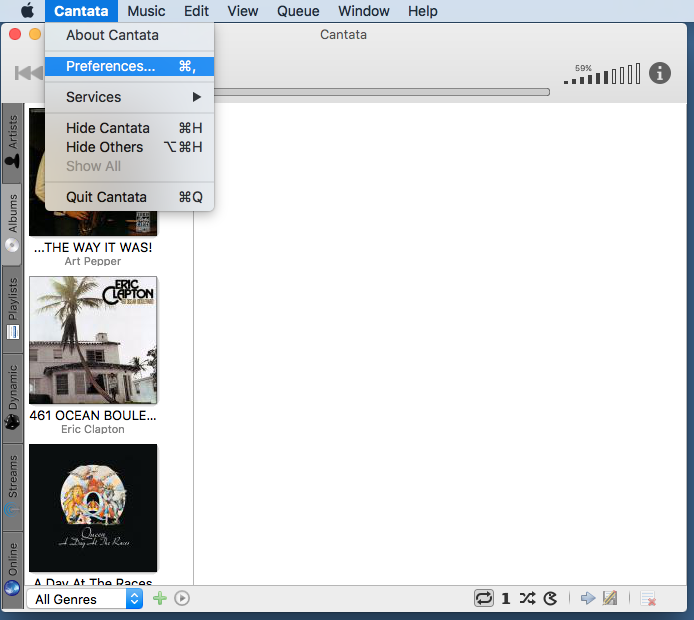The width and height of the screenshot is (694, 620).
Task: Open the Window menu
Action: coord(363,11)
